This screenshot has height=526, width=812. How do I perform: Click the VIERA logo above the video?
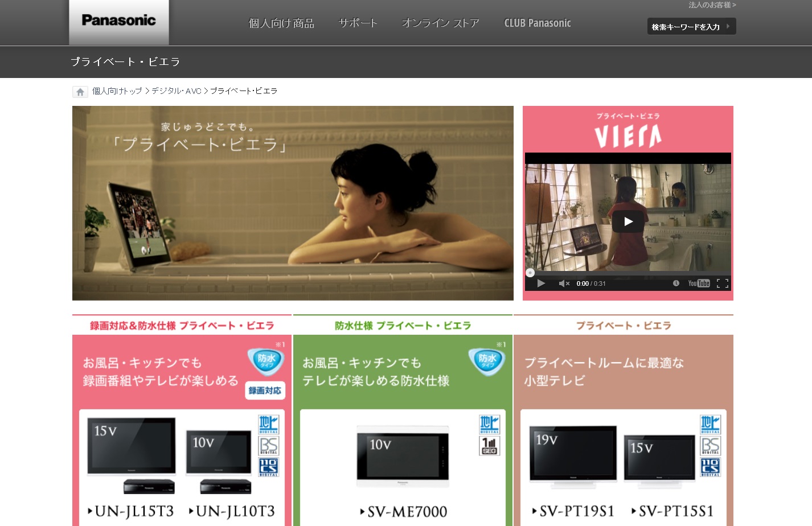[x=628, y=136]
